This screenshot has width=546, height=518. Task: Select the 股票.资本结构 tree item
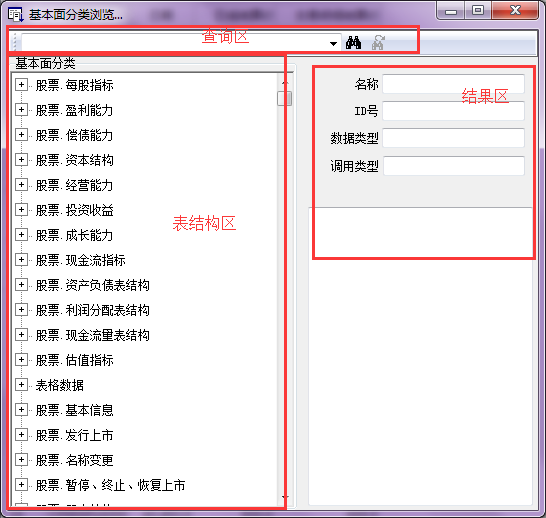click(x=75, y=160)
